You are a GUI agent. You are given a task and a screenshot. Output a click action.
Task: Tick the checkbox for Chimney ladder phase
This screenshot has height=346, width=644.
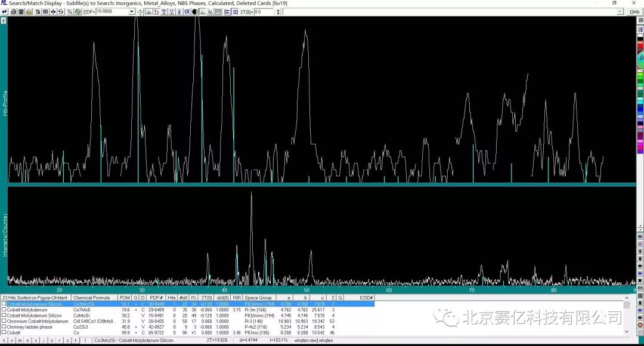tap(4, 327)
